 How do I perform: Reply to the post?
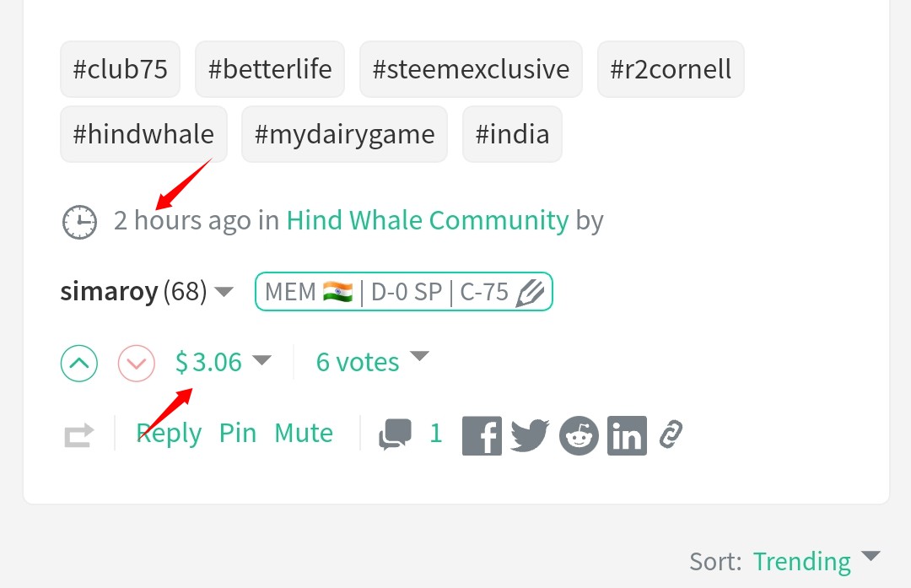tap(169, 434)
